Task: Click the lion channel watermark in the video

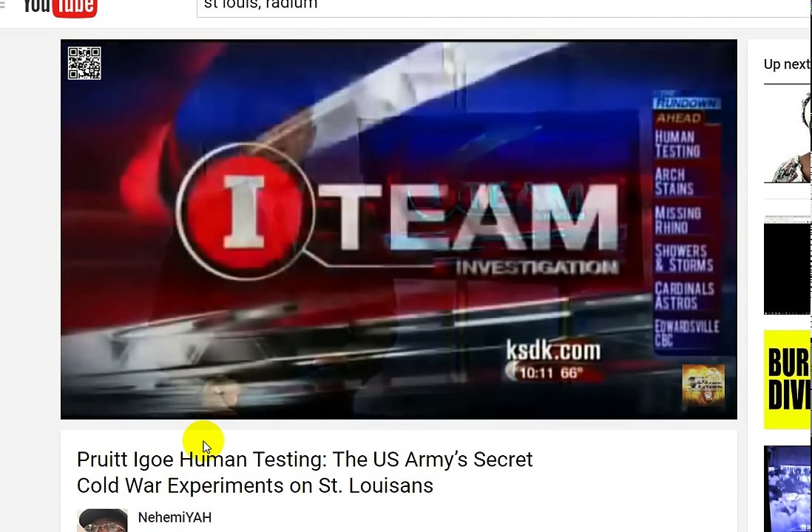Action: pyautogui.click(x=703, y=386)
